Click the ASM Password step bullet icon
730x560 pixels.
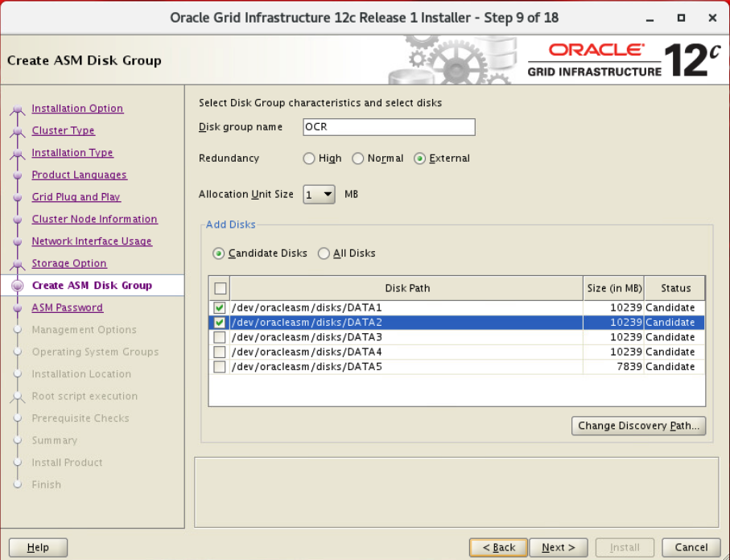tap(17, 307)
